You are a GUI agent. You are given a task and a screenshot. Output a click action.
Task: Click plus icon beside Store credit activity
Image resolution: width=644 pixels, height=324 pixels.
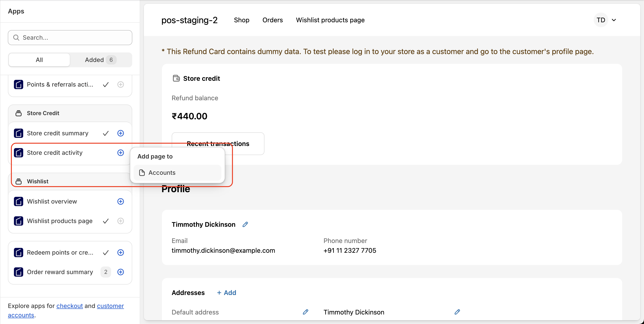pyautogui.click(x=120, y=153)
